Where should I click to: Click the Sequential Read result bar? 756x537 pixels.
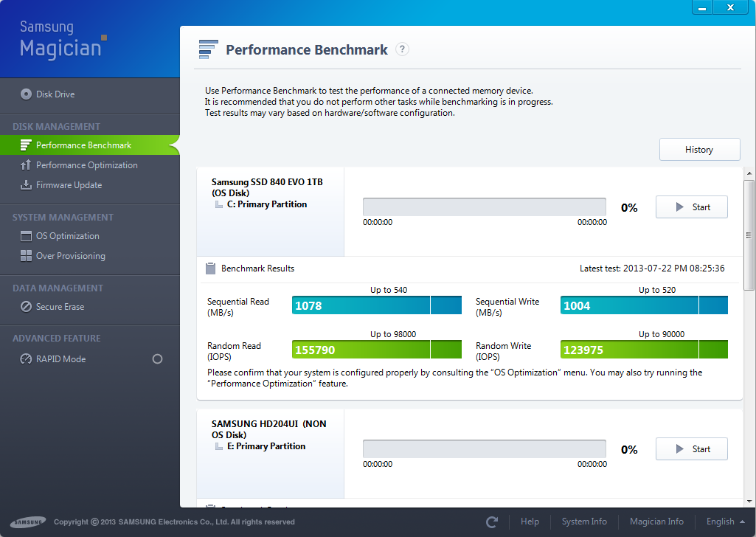pyautogui.click(x=377, y=305)
